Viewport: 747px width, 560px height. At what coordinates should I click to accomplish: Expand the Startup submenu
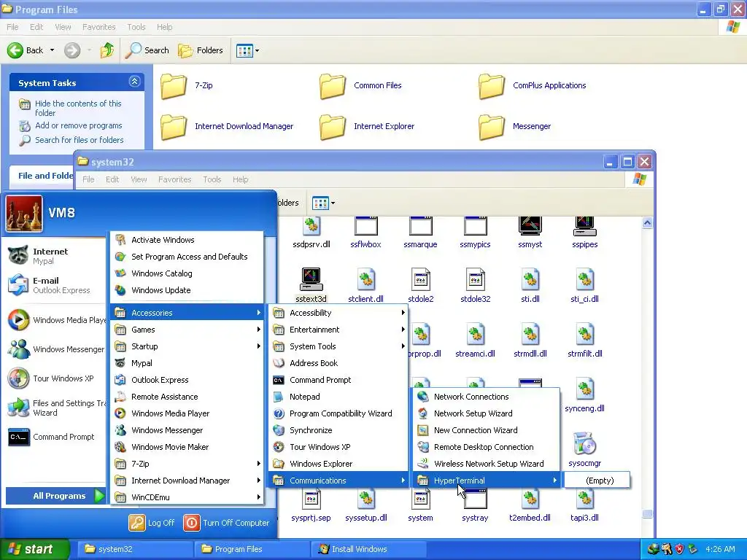pyautogui.click(x=187, y=346)
